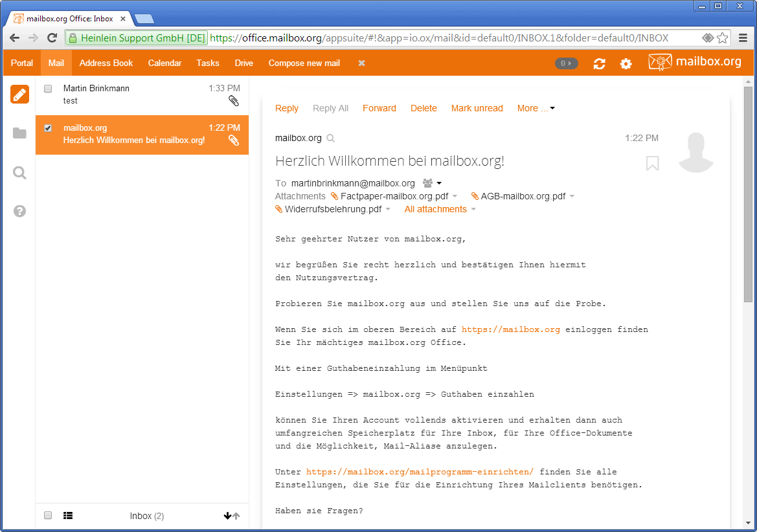Click the Reply link above the email
The width and height of the screenshot is (757, 532).
286,108
